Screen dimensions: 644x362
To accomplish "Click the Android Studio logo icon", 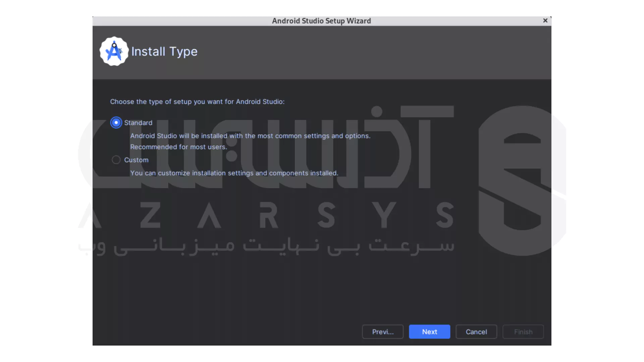I will pyautogui.click(x=114, y=51).
